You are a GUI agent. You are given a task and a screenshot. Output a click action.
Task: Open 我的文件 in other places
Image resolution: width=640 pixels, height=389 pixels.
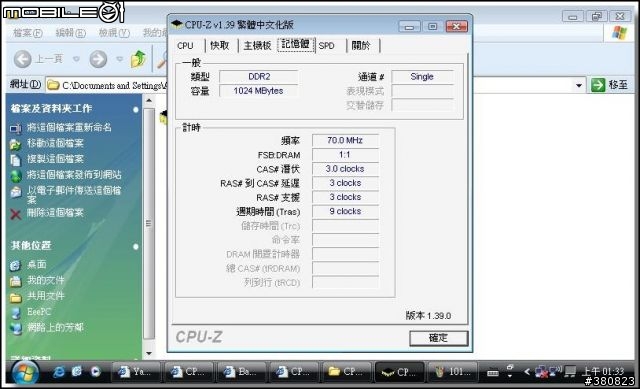pos(46,280)
